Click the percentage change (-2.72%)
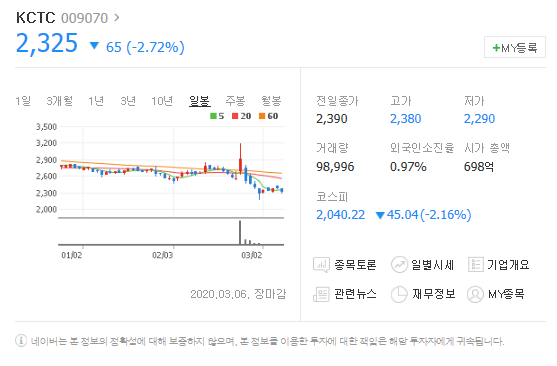Image resolution: width=557 pixels, height=366 pixels. tap(155, 47)
